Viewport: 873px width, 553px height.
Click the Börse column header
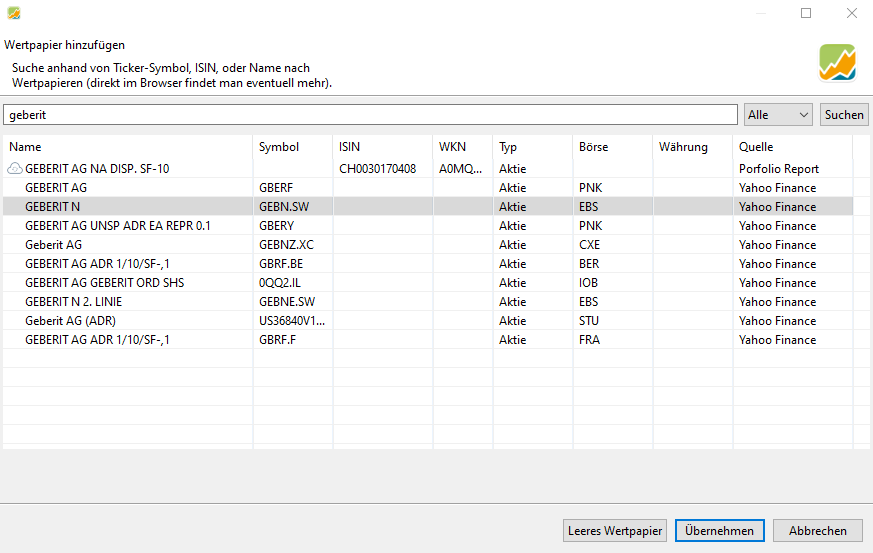click(x=611, y=147)
